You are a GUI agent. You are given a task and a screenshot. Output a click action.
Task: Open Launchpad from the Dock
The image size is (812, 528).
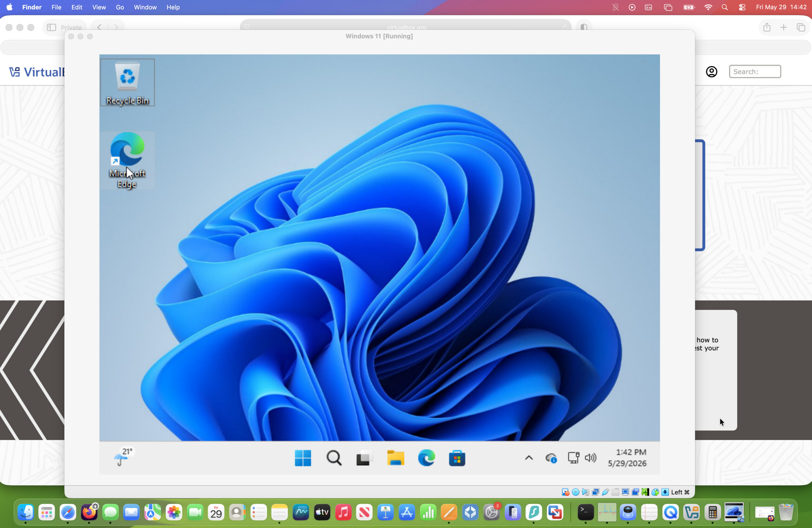click(x=47, y=512)
